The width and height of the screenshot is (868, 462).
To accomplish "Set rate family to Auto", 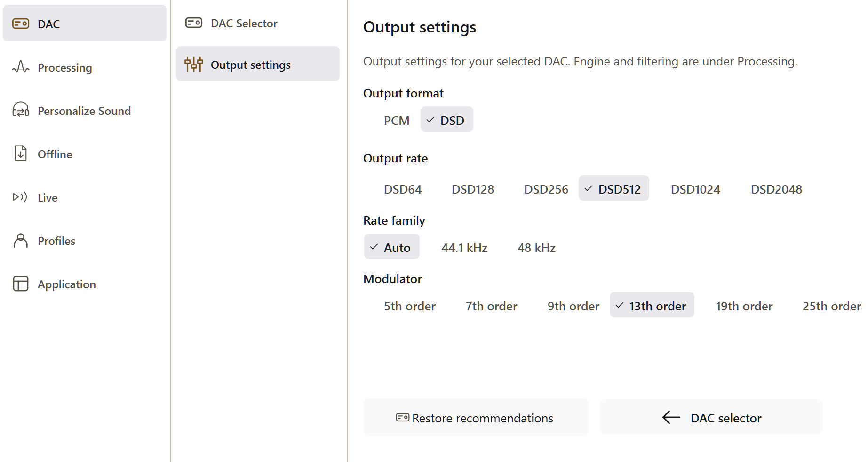I will pos(392,247).
